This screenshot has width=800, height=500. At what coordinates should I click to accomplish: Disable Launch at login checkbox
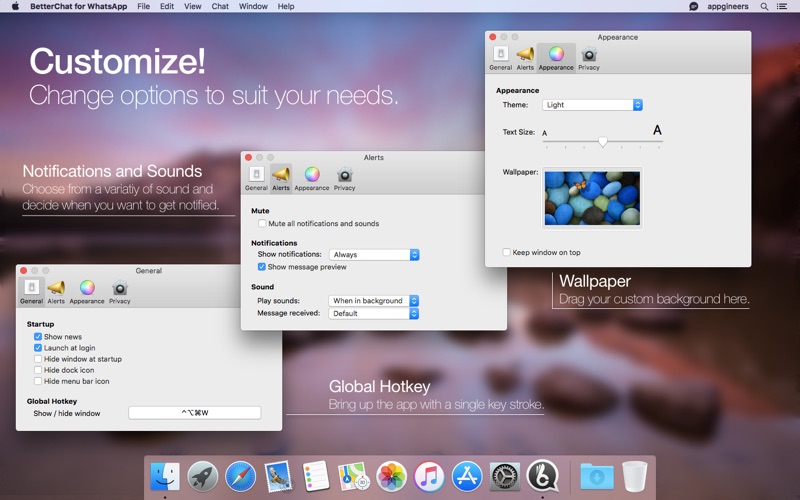38,348
